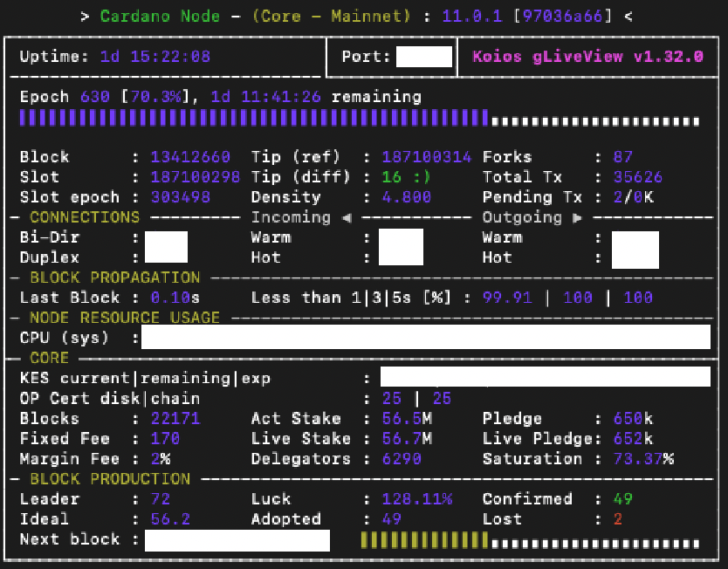Click the red Lost value '2'
The image size is (728, 569).
[617, 519]
